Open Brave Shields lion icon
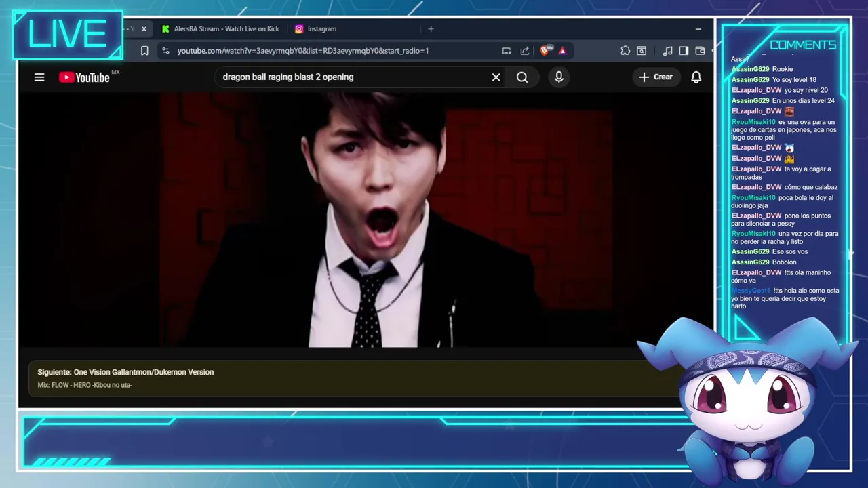 [545, 51]
